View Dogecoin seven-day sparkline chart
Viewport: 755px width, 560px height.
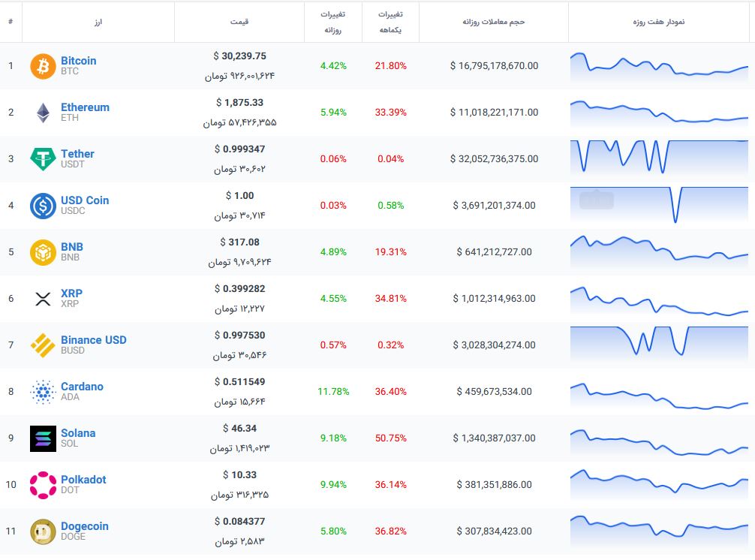tap(659, 530)
